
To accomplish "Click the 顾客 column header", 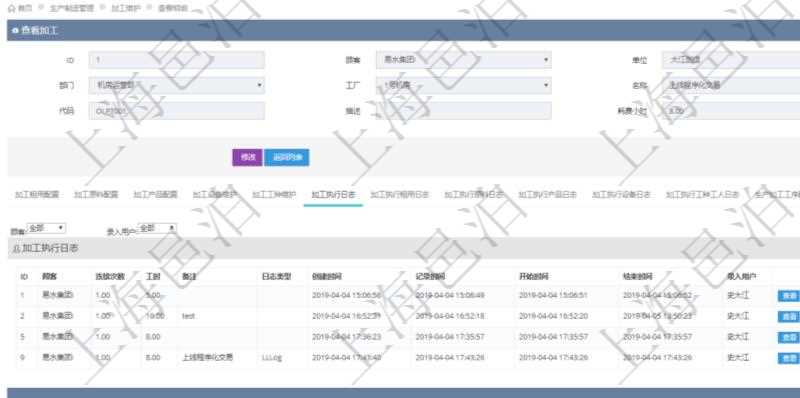I will tap(49, 277).
